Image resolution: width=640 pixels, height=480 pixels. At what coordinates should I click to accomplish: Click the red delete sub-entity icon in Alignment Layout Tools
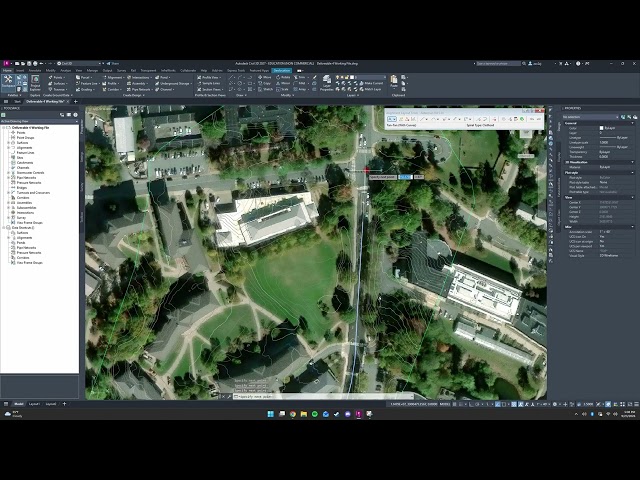(494, 119)
